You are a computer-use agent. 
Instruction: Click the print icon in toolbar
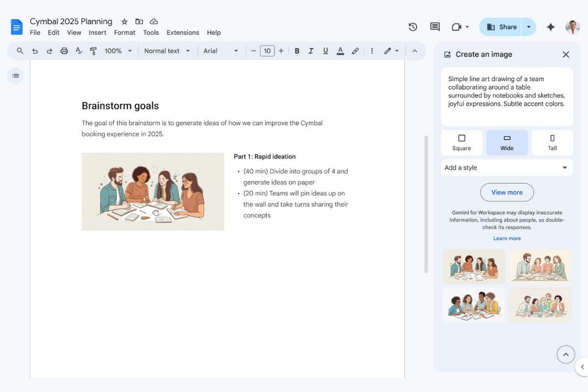pyautogui.click(x=64, y=51)
